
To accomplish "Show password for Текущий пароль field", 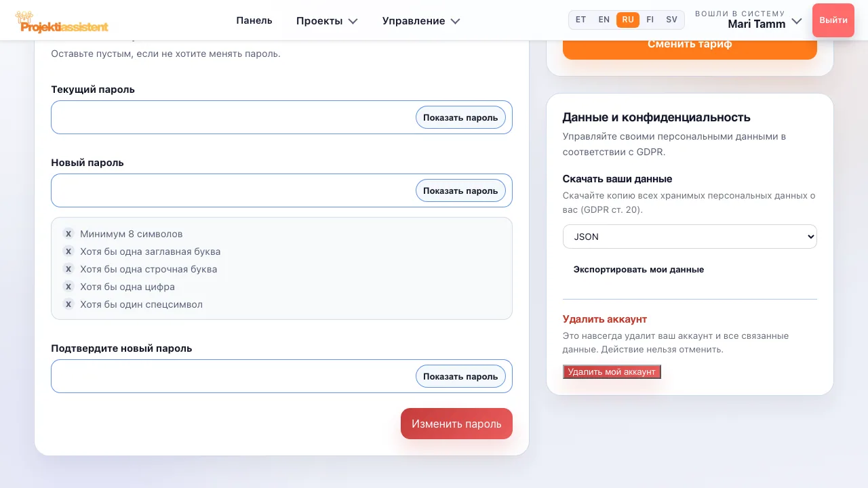I will click(460, 117).
